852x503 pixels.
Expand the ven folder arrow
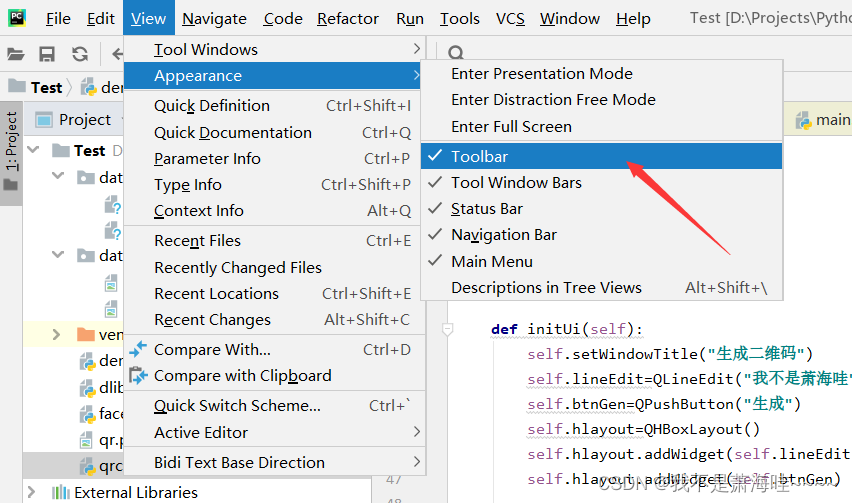click(x=56, y=334)
